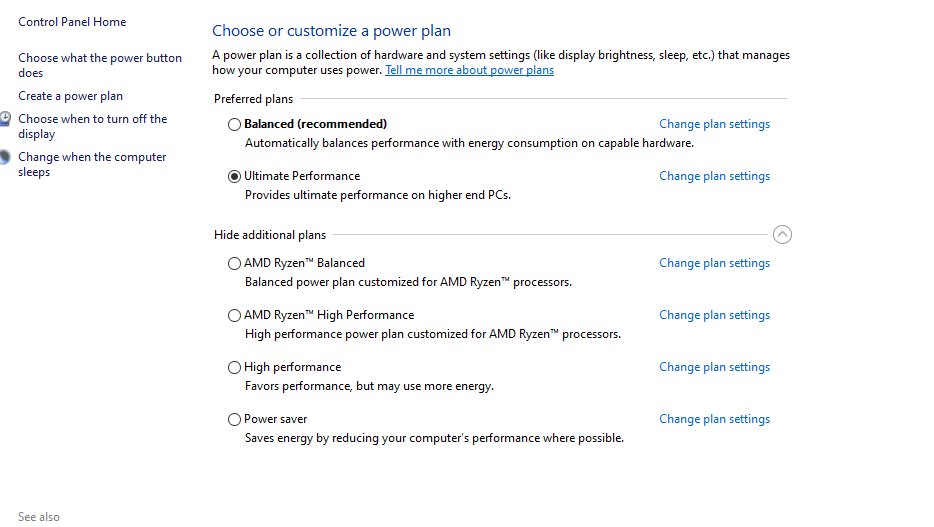
Task: Open Change when the computer sleeps
Action: click(x=92, y=164)
